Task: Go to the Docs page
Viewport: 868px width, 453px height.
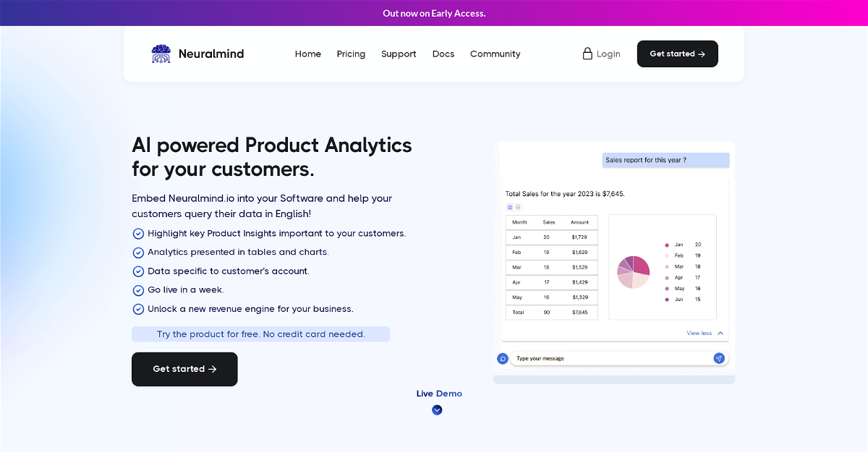Action: point(443,54)
